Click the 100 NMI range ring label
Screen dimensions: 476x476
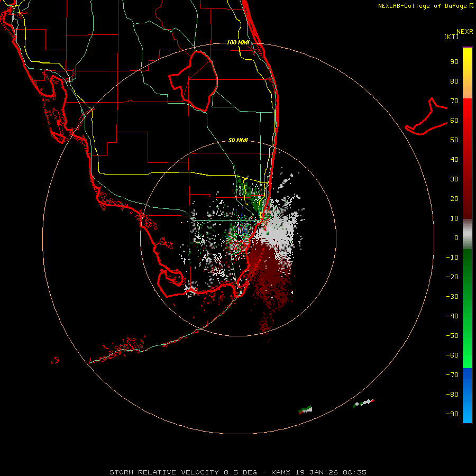238,42
